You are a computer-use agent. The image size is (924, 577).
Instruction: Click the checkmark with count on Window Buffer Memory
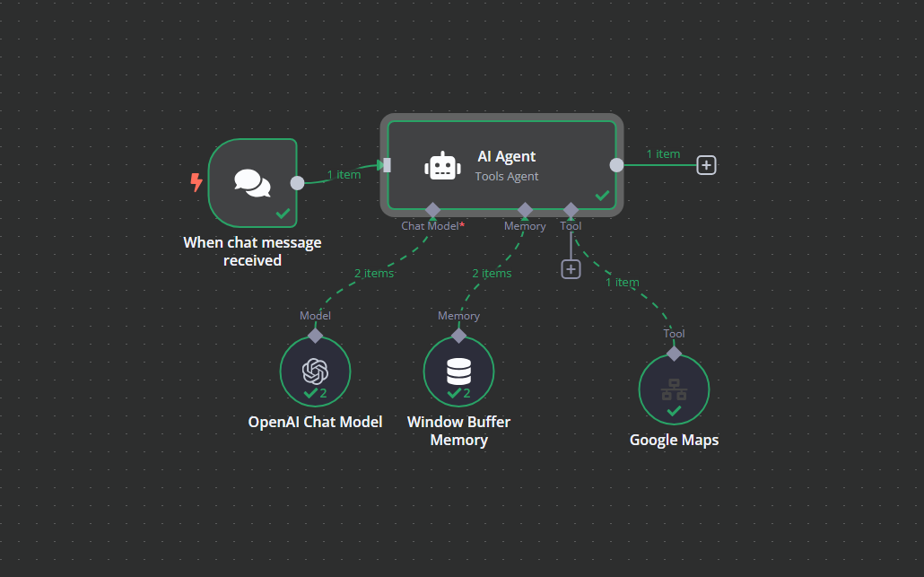458,392
